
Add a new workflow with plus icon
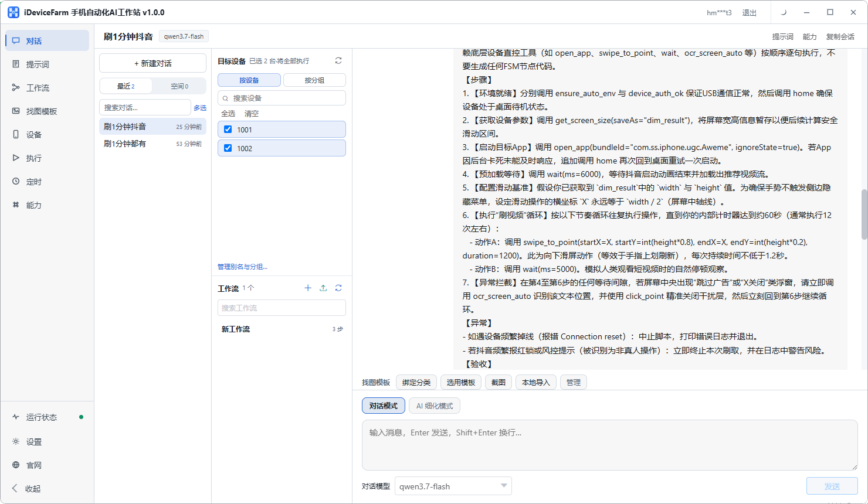(308, 288)
